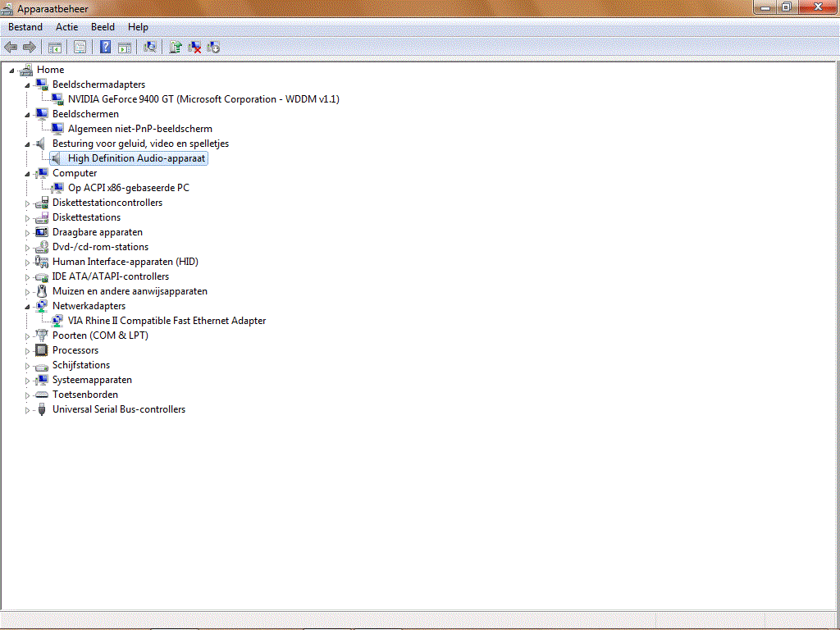840x630 pixels.
Task: Expand IDE ATA/ATAPI-controllers category
Action: [x=27, y=277]
